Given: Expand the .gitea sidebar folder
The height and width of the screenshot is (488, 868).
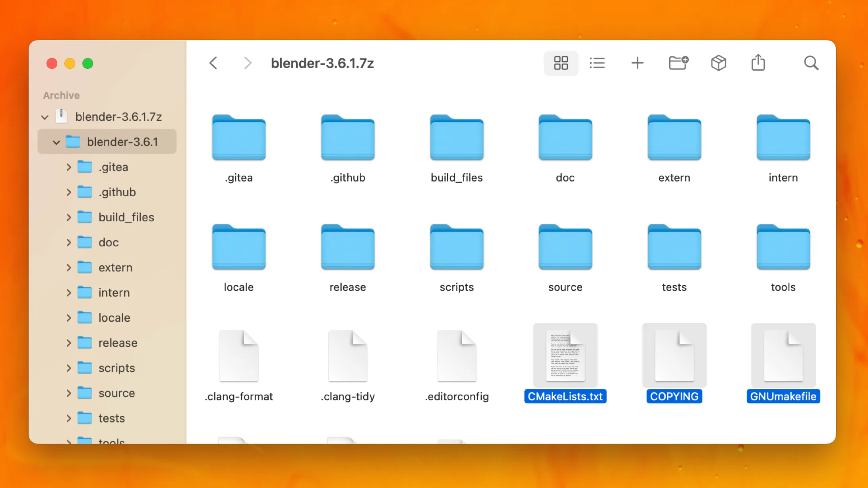Looking at the screenshot, I should click(x=68, y=167).
